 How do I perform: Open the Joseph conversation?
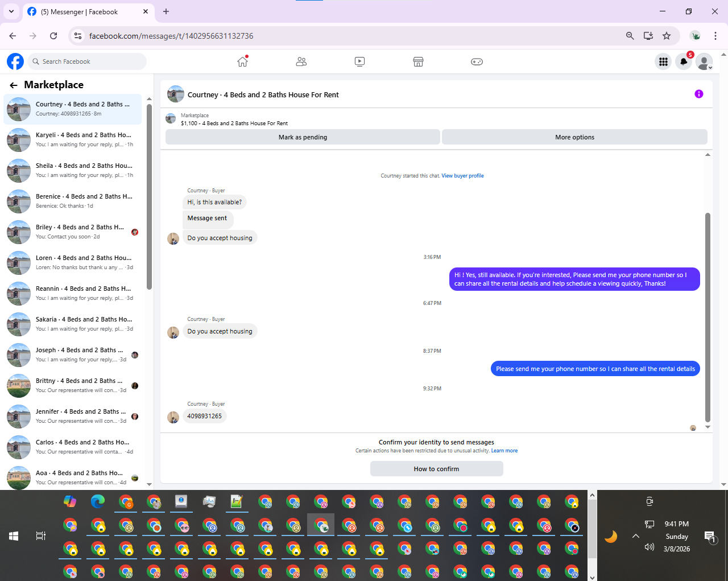point(73,355)
